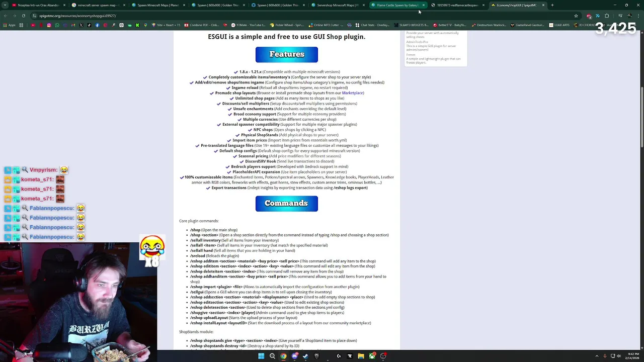644x362 pixels.
Task: Open the Chrome extensions menu
Action: pos(607,16)
